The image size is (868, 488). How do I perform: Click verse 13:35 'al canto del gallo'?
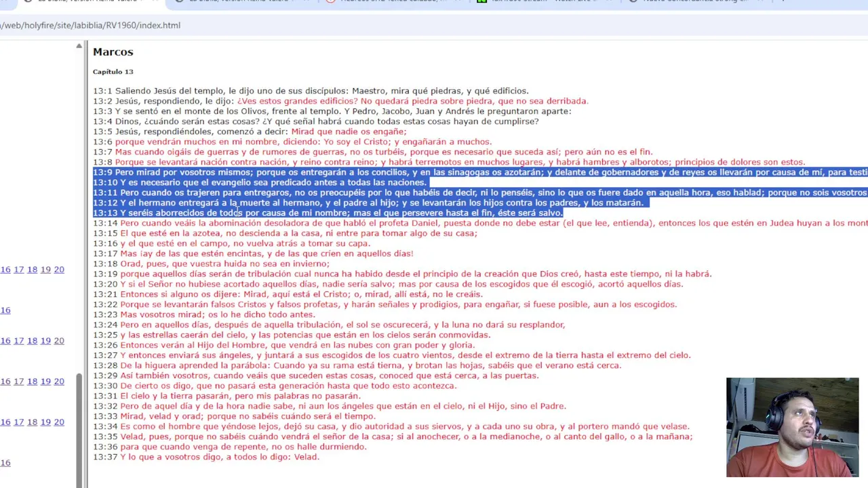pyautogui.click(x=393, y=436)
